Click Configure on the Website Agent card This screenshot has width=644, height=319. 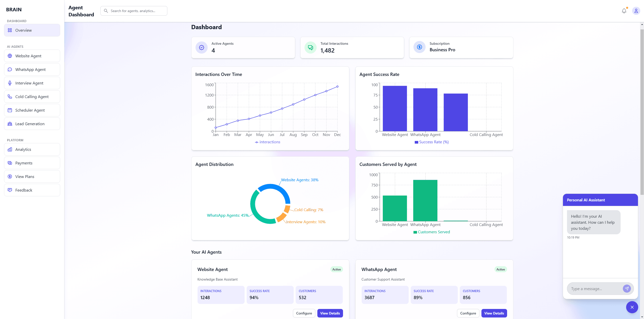(304, 313)
